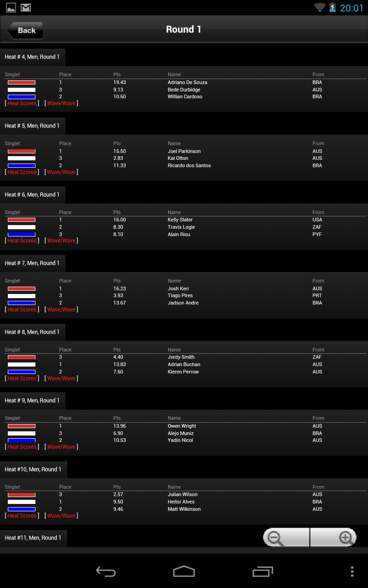Open the recent apps icon
Viewport: 368px width, 588px height.
click(263, 571)
